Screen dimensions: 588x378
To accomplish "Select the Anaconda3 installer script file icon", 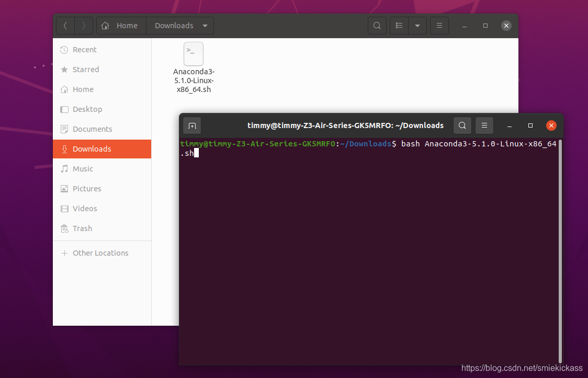I will pyautogui.click(x=194, y=54).
